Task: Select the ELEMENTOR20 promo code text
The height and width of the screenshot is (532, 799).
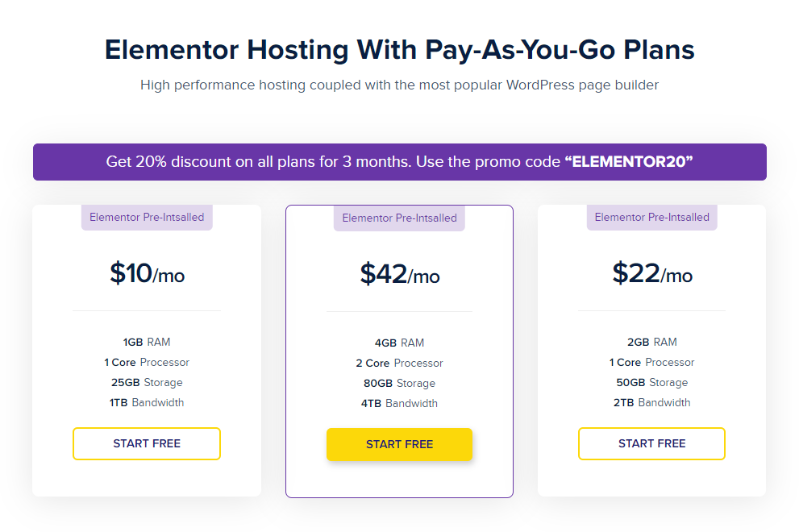Action: point(629,162)
